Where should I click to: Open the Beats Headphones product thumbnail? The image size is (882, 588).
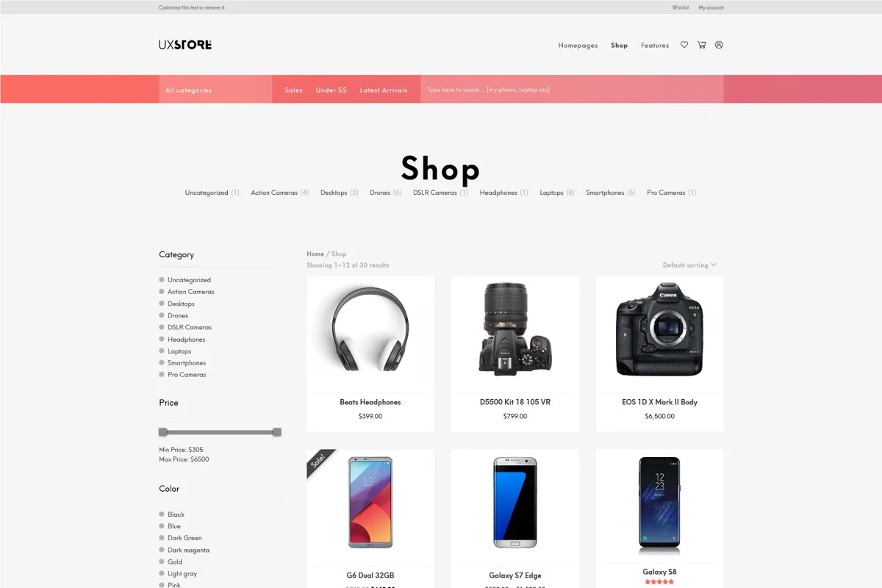click(370, 334)
